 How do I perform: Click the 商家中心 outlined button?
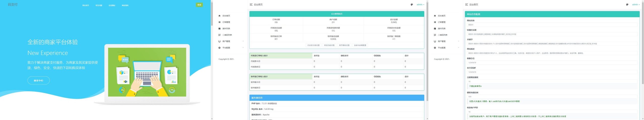click(x=38, y=81)
